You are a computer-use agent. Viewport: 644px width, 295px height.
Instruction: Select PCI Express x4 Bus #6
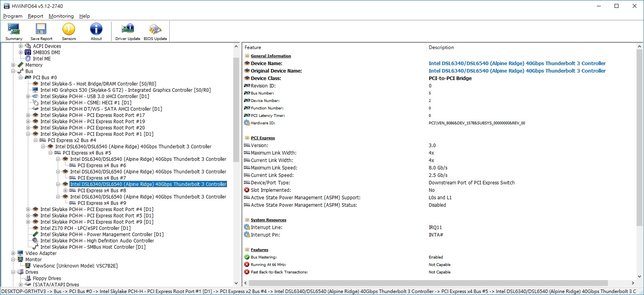tap(102, 166)
